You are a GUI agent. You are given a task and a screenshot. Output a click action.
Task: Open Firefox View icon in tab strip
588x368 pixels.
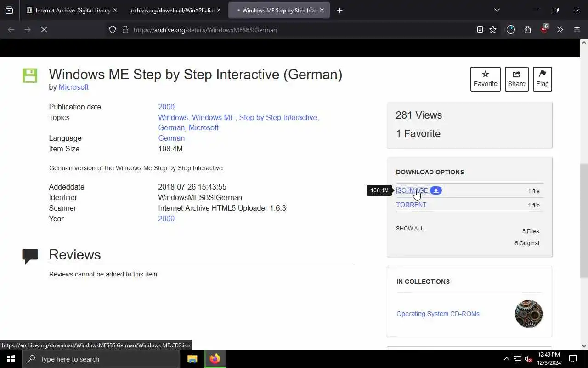click(x=9, y=10)
